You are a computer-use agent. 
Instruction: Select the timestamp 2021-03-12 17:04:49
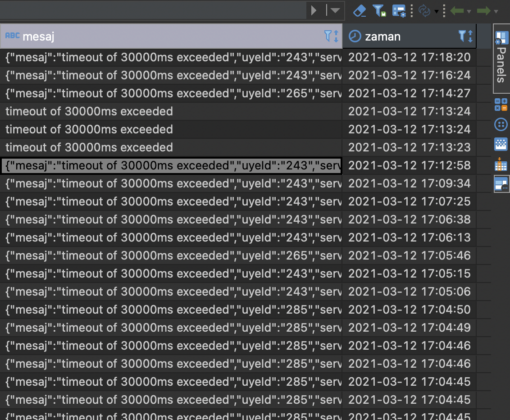[409, 328]
